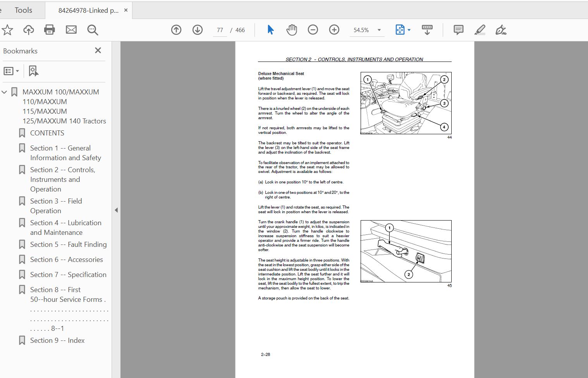Screen dimensions: 588x378
Task: Open Section 9 Index bookmark
Action: (57, 340)
